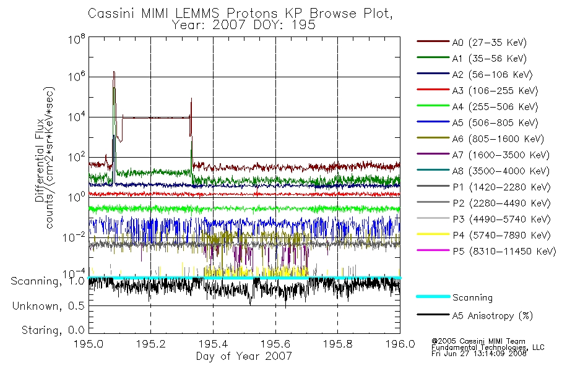
Task: Select the A6 (805-1600 KeV) legend entry
Action: click(480, 139)
